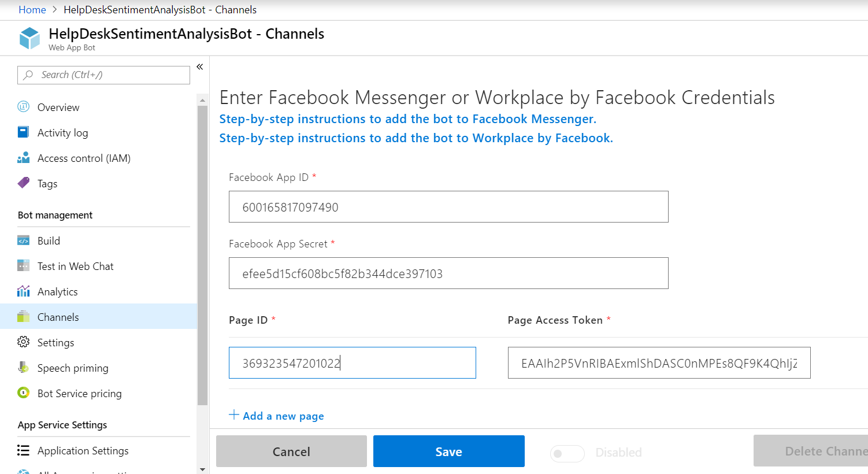Screen dimensions: 868x474
Task: Click the plus icon for adding a page
Action: coord(234,414)
